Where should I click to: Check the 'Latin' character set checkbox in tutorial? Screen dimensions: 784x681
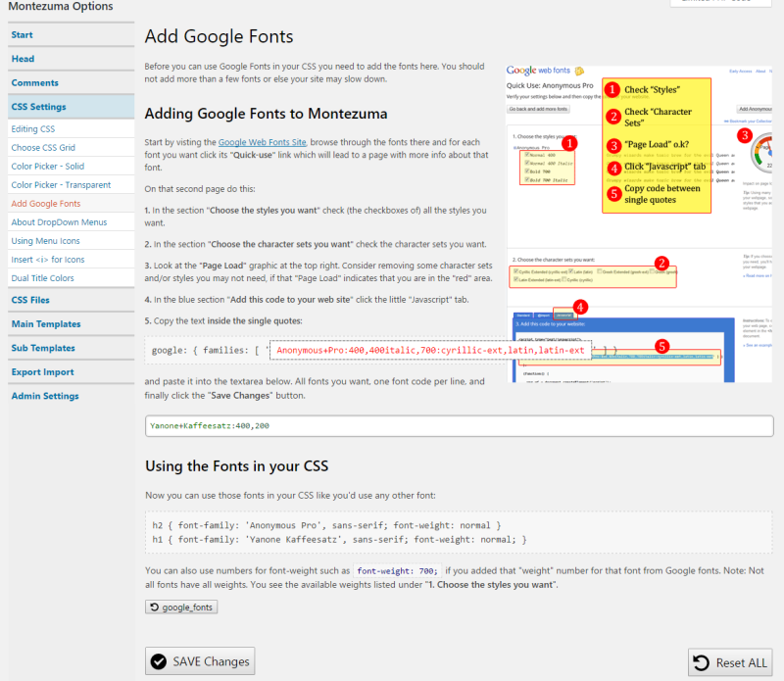coord(569,270)
